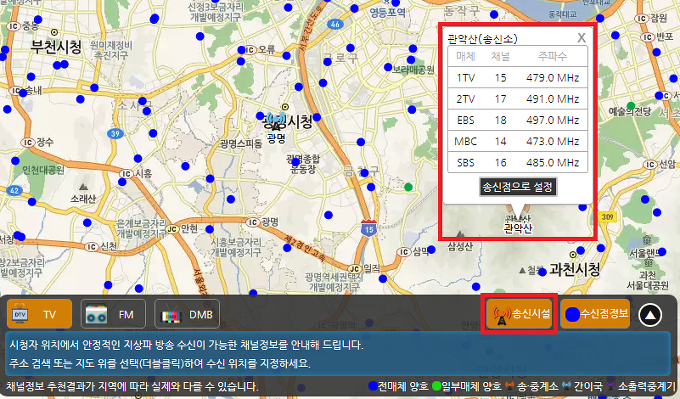Click the 삼성산 map label
Screen dimensions: 680x399
pos(461,247)
